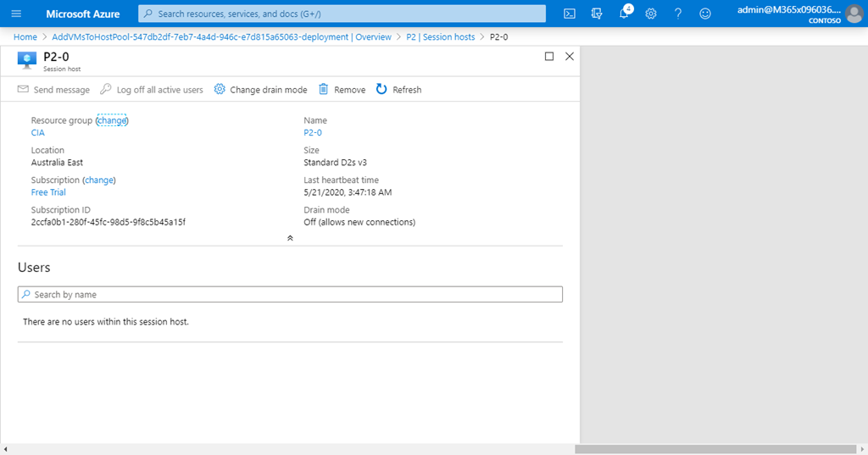Click the Remove trash button
The image size is (868, 455).
342,90
